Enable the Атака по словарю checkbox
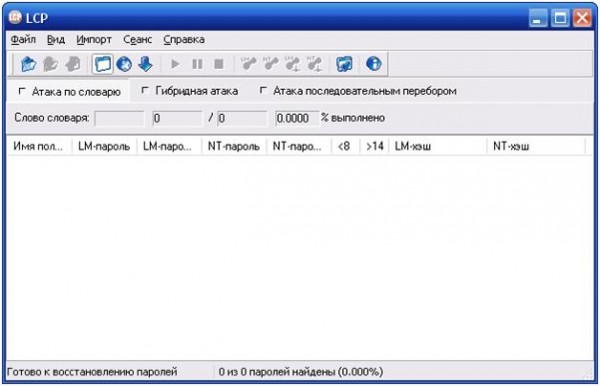Viewport: 600px width, 386px height. point(22,91)
